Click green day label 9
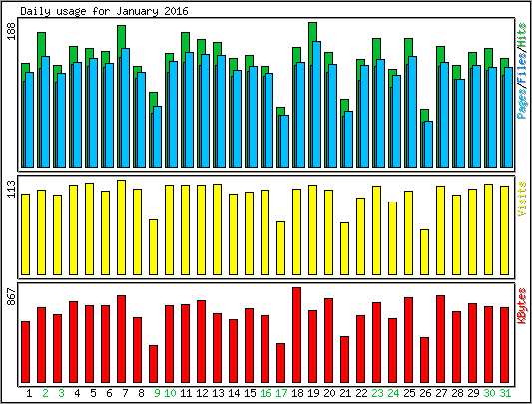This screenshot has height=404, width=532. click(x=157, y=393)
